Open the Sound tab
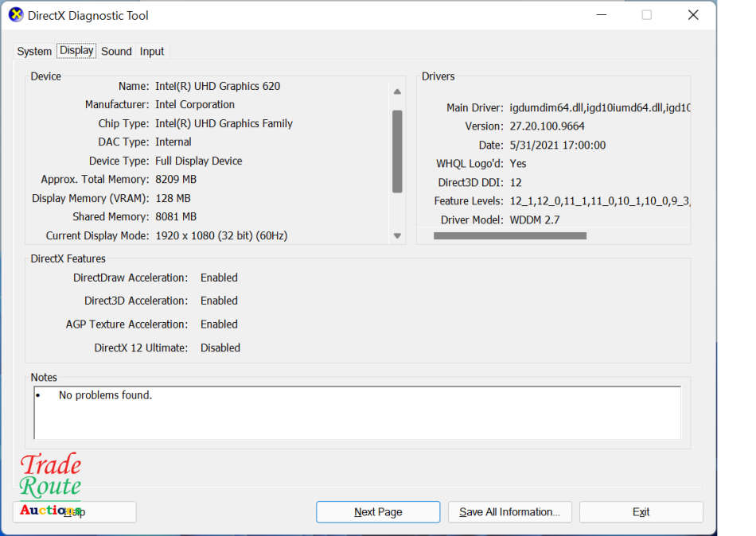Image resolution: width=756 pixels, height=536 pixels. 116,51
